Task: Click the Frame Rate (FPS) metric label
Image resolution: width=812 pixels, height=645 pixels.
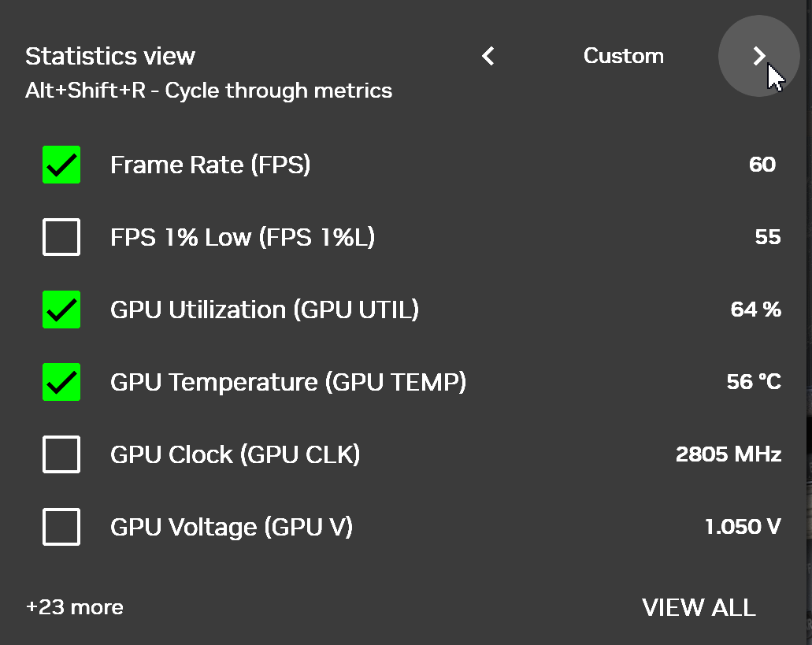Action: click(x=210, y=165)
